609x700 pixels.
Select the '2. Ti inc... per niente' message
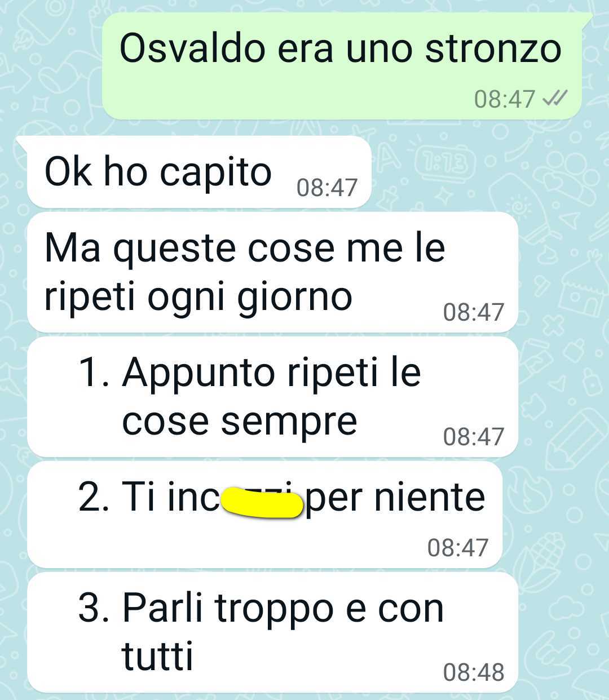pyautogui.click(x=265, y=515)
